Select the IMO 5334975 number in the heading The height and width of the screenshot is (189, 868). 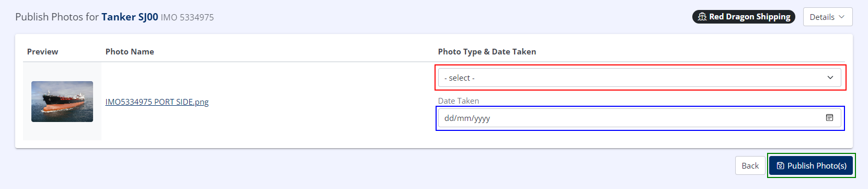tap(187, 17)
